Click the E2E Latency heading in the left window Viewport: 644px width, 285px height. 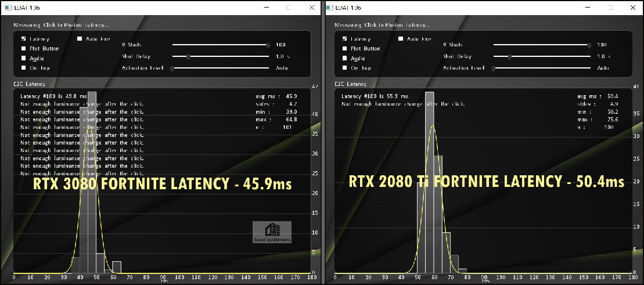point(29,84)
